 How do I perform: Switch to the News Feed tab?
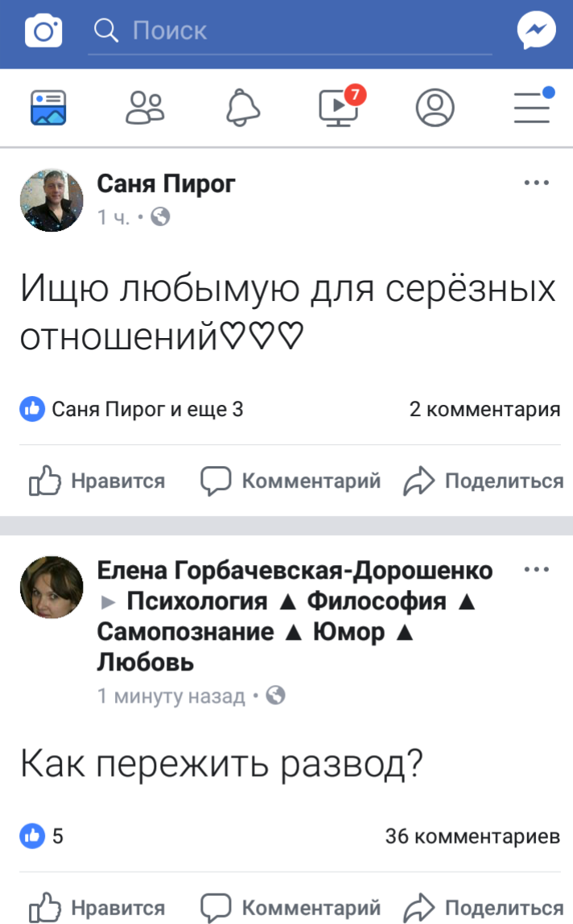pyautogui.click(x=48, y=108)
